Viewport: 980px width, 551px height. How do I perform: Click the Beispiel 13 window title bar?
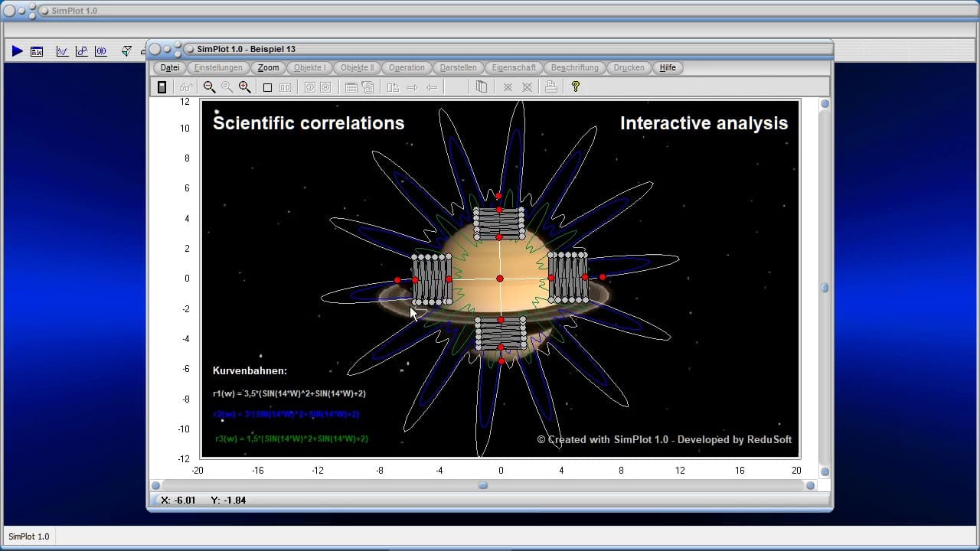[x=490, y=49]
